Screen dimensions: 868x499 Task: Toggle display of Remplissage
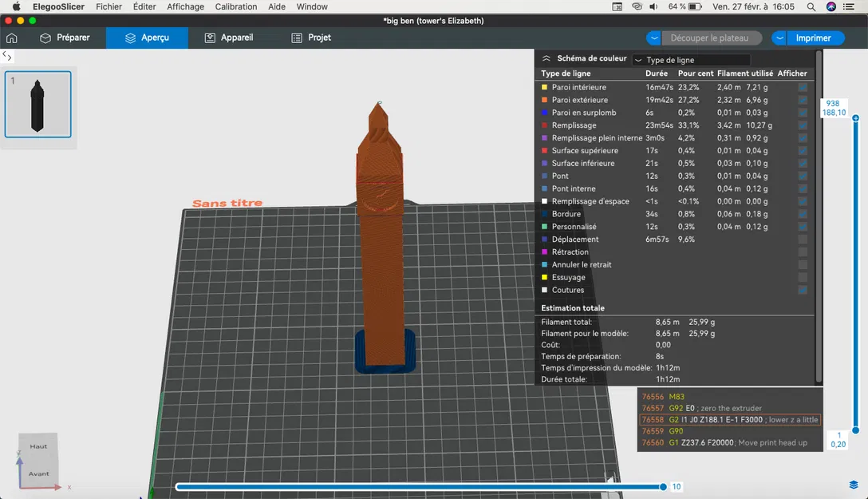(803, 125)
